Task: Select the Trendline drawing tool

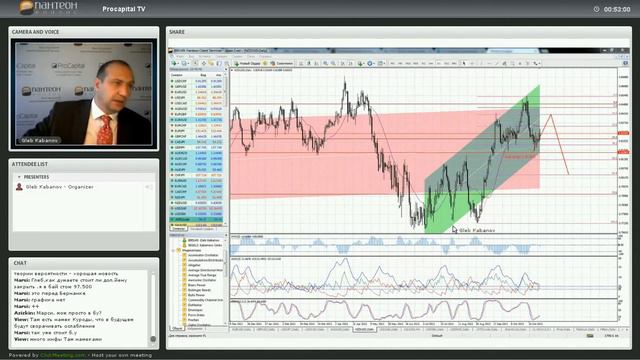Action: (496, 63)
